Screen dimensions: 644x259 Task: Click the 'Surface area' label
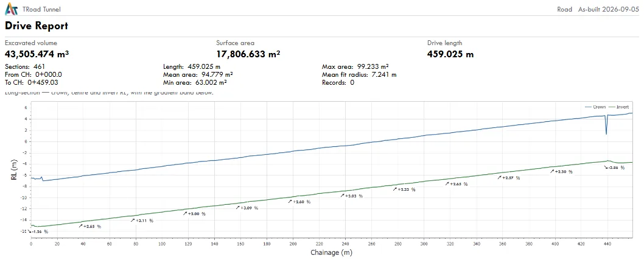(x=236, y=43)
